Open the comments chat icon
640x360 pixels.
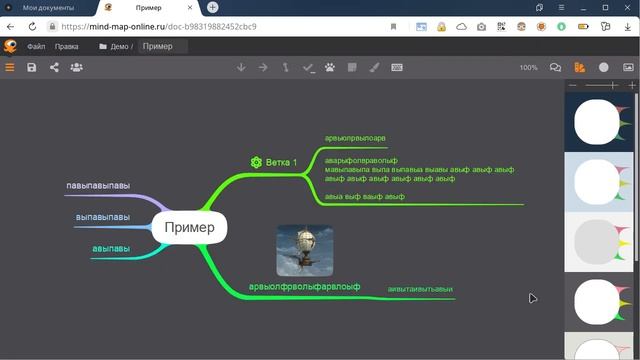coord(555,67)
